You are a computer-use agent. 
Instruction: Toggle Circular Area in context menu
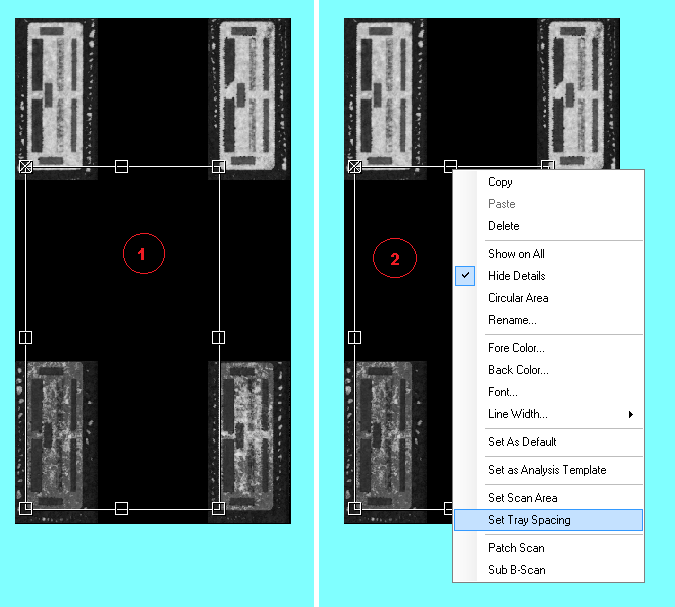tap(517, 298)
